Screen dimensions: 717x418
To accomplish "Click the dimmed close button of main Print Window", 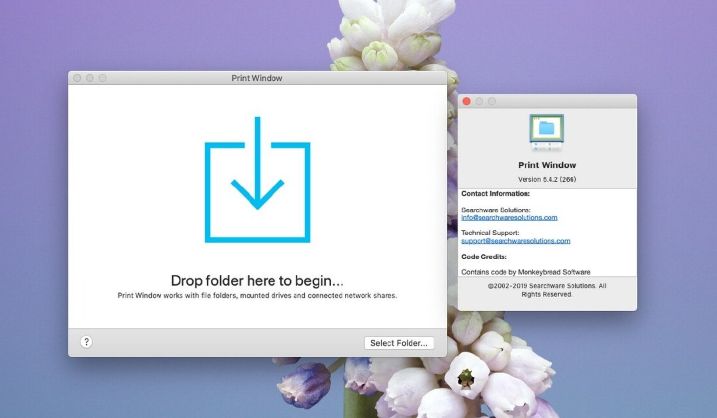I will (77, 78).
